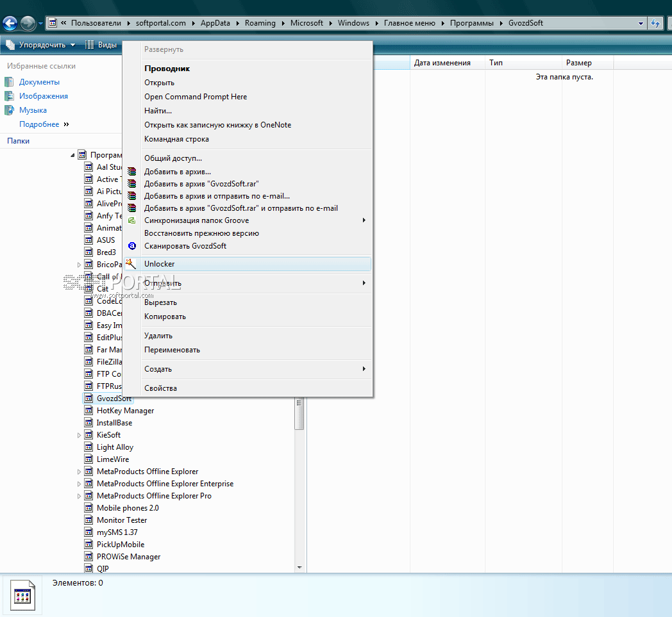Click the PickUpMobile folder icon

(88, 544)
